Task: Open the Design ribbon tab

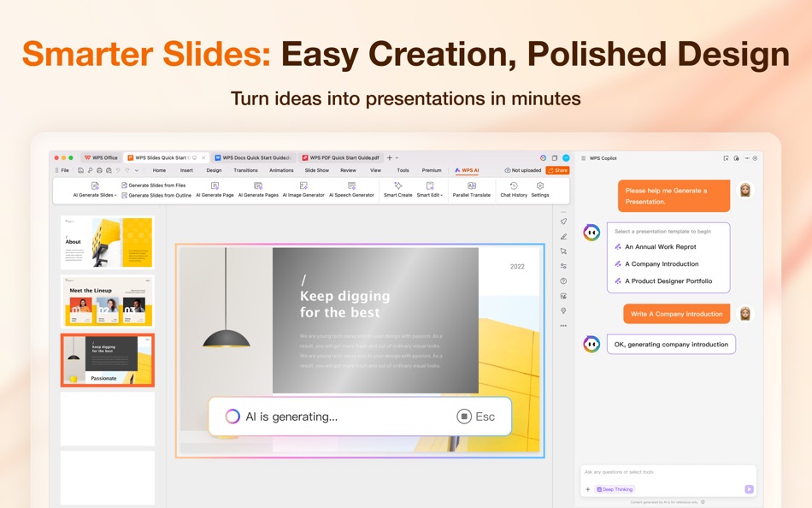Action: [x=214, y=170]
